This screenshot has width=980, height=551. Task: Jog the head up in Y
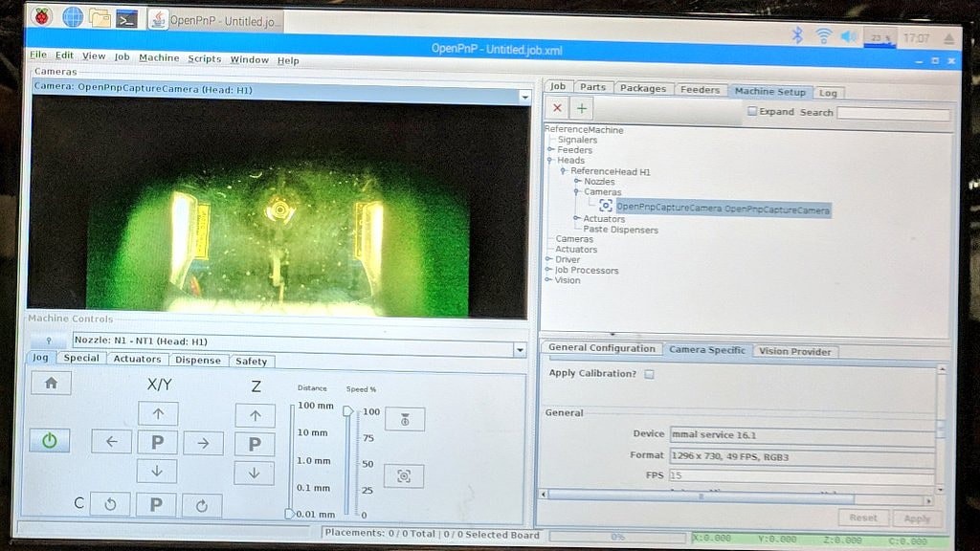158,413
